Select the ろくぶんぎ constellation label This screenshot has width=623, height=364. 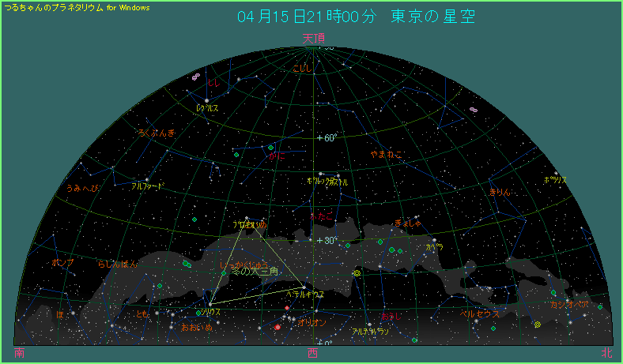tap(157, 133)
